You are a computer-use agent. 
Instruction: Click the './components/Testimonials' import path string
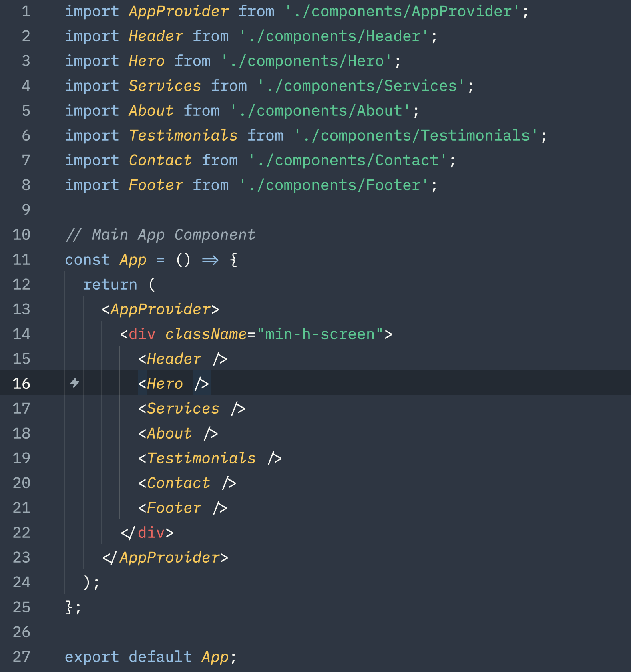(416, 135)
